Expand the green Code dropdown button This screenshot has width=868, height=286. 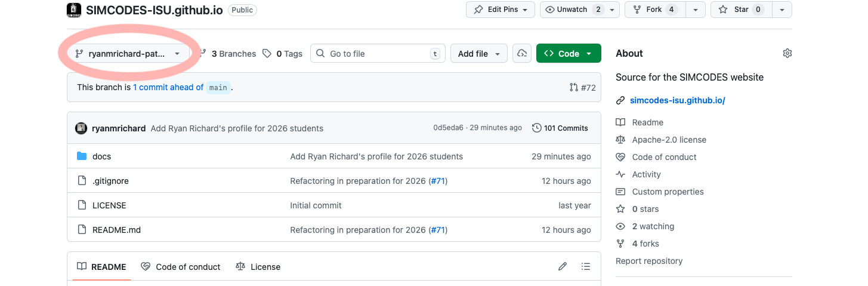click(567, 54)
